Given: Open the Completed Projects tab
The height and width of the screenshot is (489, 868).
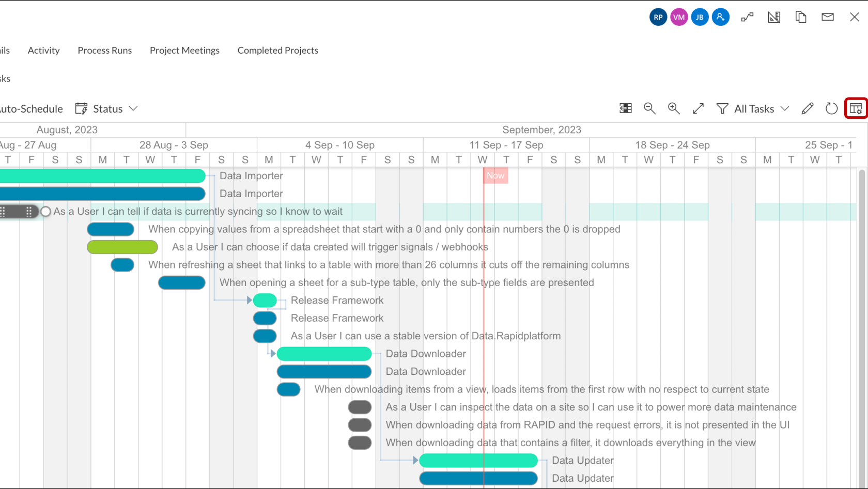Looking at the screenshot, I should coord(277,50).
